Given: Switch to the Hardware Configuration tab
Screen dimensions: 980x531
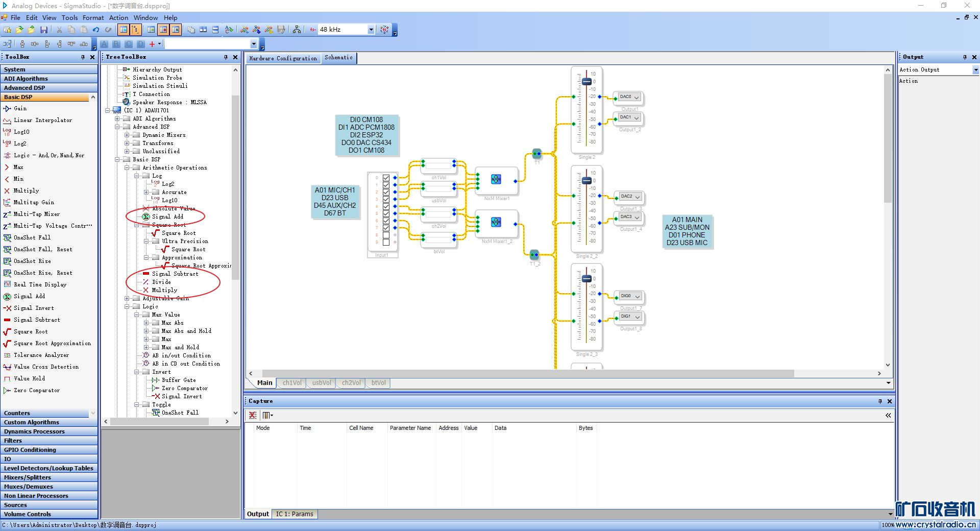Looking at the screenshot, I should coord(283,58).
